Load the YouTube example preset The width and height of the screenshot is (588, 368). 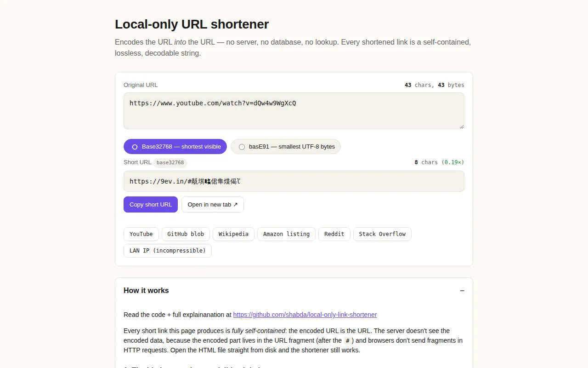[141, 234]
